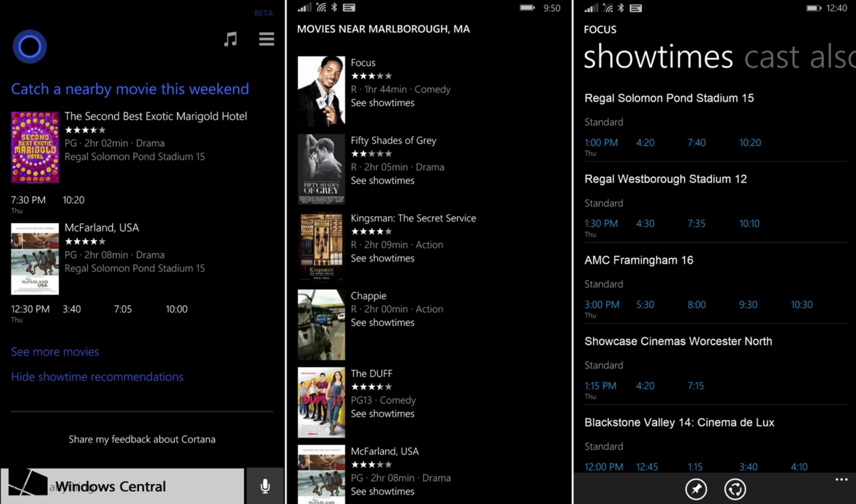This screenshot has height=504, width=856.
Task: Select 1:30 PM at Regal Westborough
Action: (601, 223)
